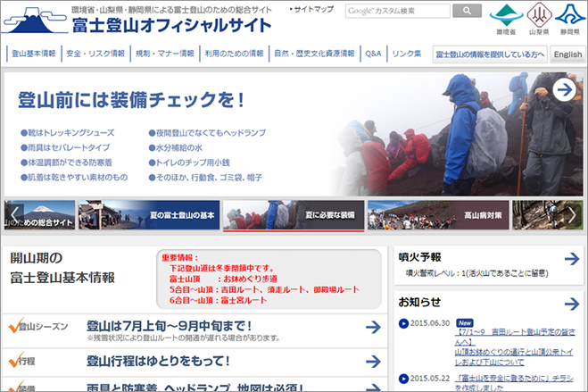Select 夏の富士登山の基本 thumbnail

[149, 215]
